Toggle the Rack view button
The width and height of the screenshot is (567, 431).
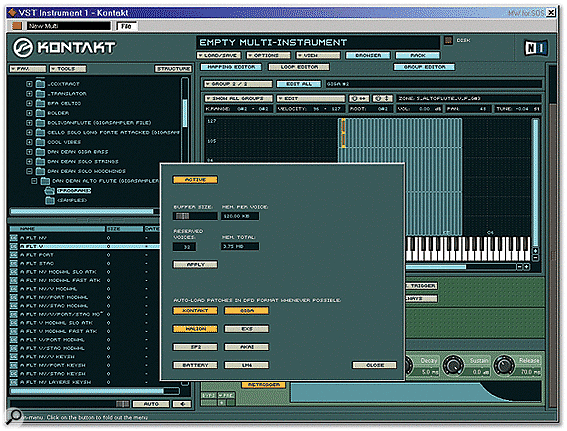click(x=418, y=55)
